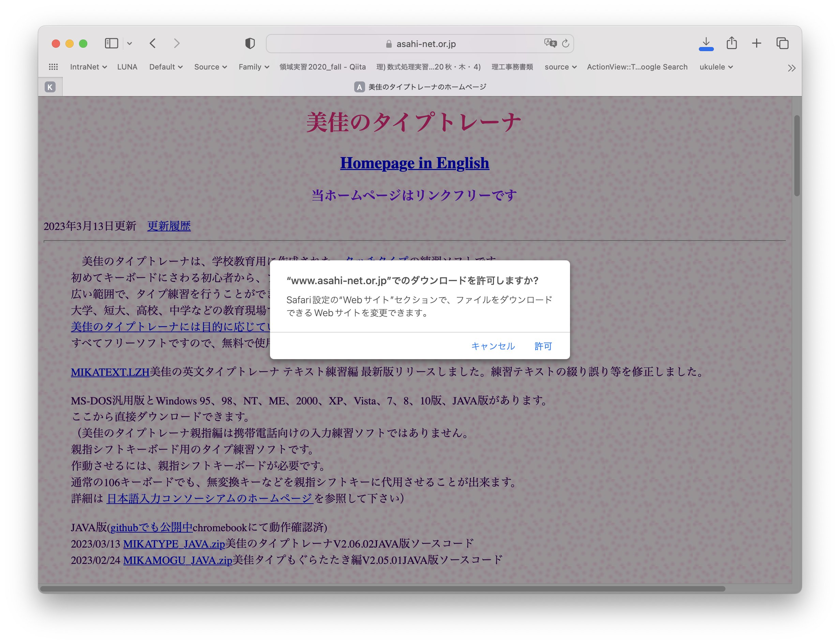Go back with the left arrow
Screen dimensions: 840x644
point(153,43)
